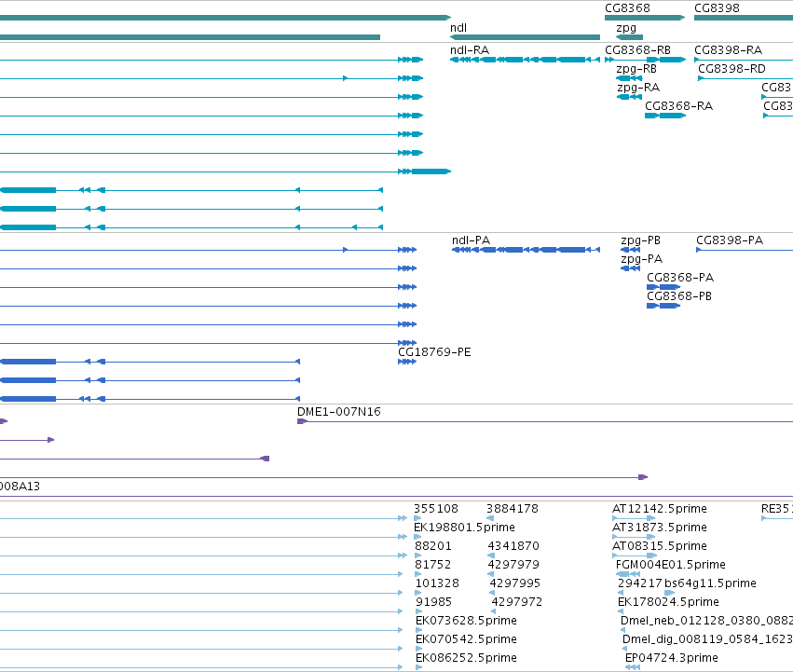Select the AT31873.5prime label
The width and height of the screenshot is (793, 672).
[x=660, y=528]
